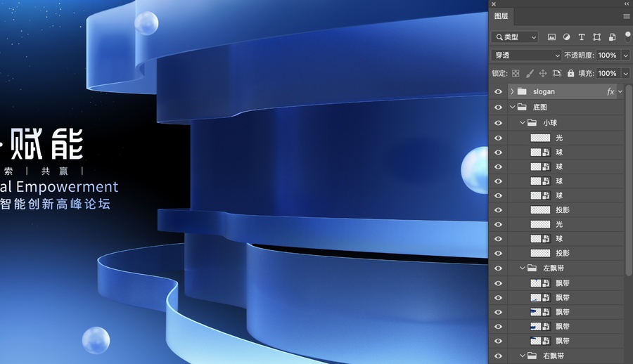Expand the slogan group chevron
633x364 pixels.
point(512,91)
